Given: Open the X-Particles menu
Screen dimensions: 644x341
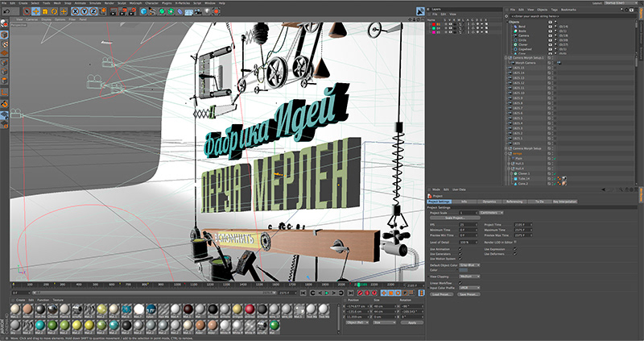Looking at the screenshot, I should coord(181,3).
